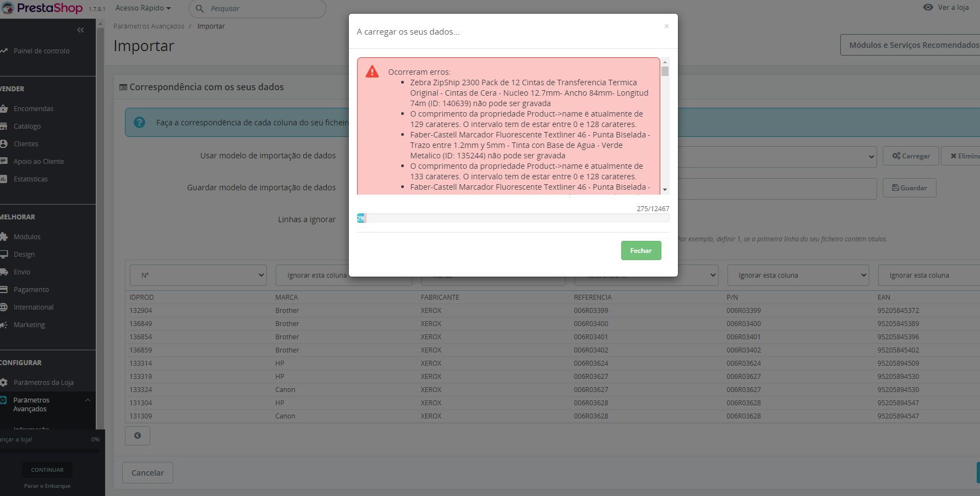Collapse the sidebar with double-chevron icon
Image resolution: width=980 pixels, height=496 pixels.
[x=81, y=30]
